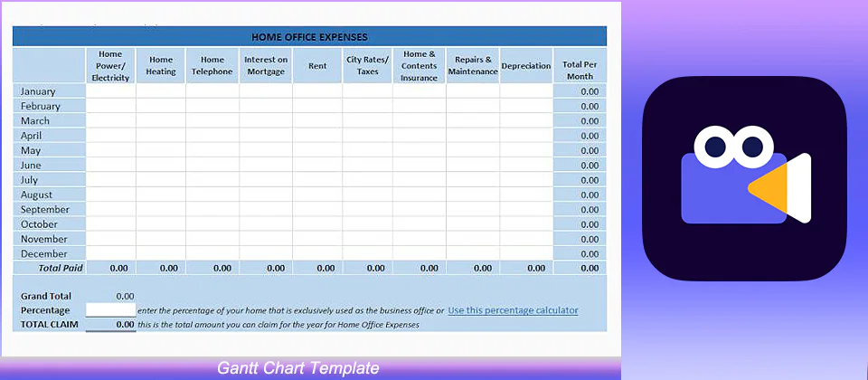Select the "HOME OFFICE EXPENSES" title bar
This screenshot has width=868, height=380.
[x=309, y=37]
